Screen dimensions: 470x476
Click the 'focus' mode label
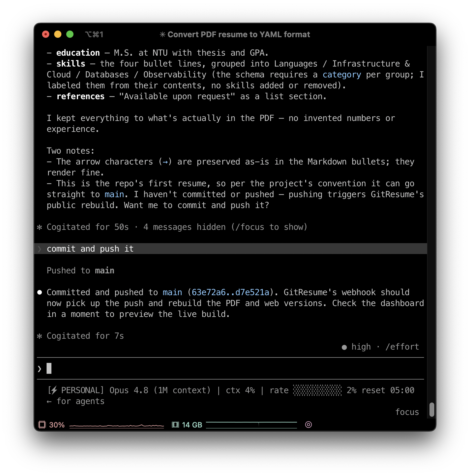pyautogui.click(x=407, y=412)
